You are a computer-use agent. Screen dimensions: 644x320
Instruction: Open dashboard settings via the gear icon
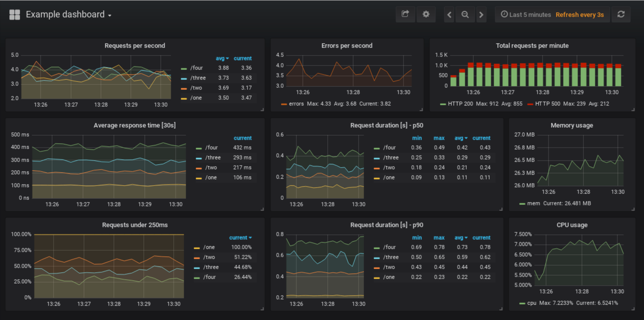(426, 14)
